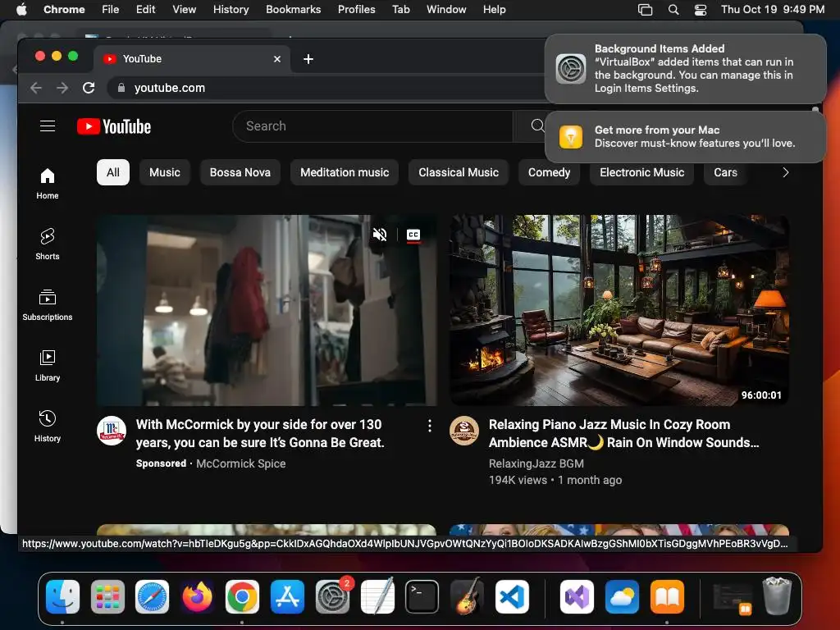The width and height of the screenshot is (840, 630).
Task: Open the Chrome app menu
Action: point(64,9)
